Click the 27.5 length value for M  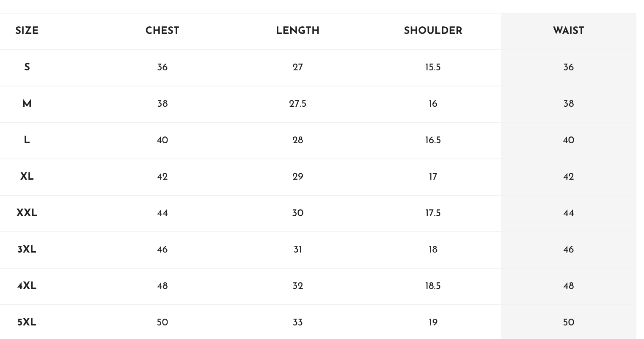[297, 104]
